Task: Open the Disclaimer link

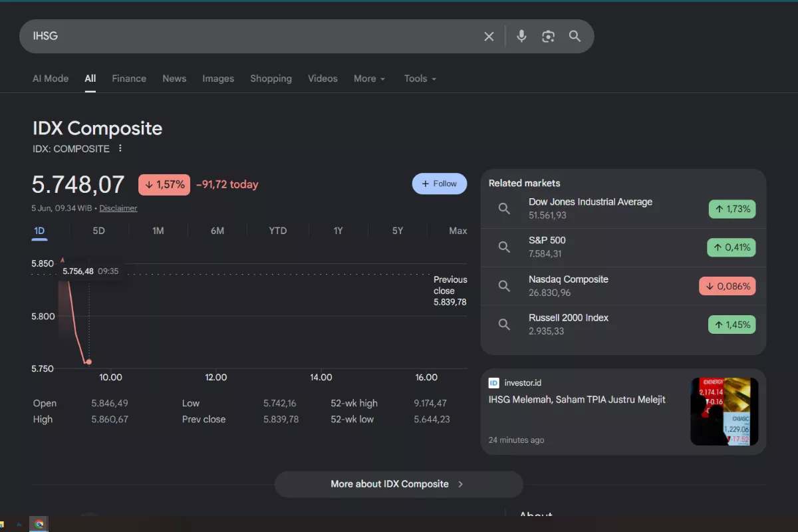Action: (118, 208)
